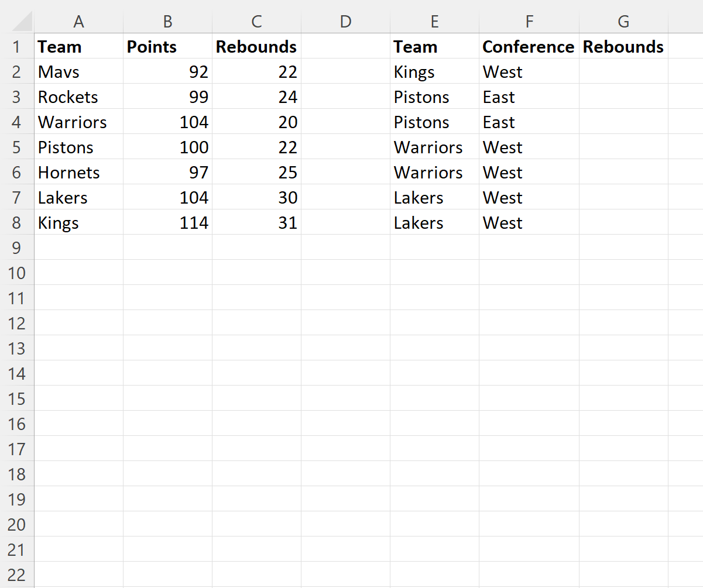Click the Select All corner triangle
The height and width of the screenshot is (588, 703).
click(22, 22)
